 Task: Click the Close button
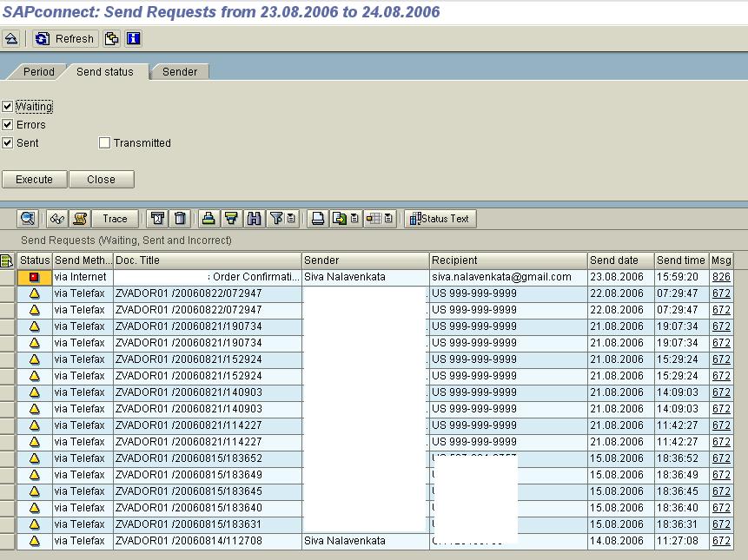[x=101, y=180]
